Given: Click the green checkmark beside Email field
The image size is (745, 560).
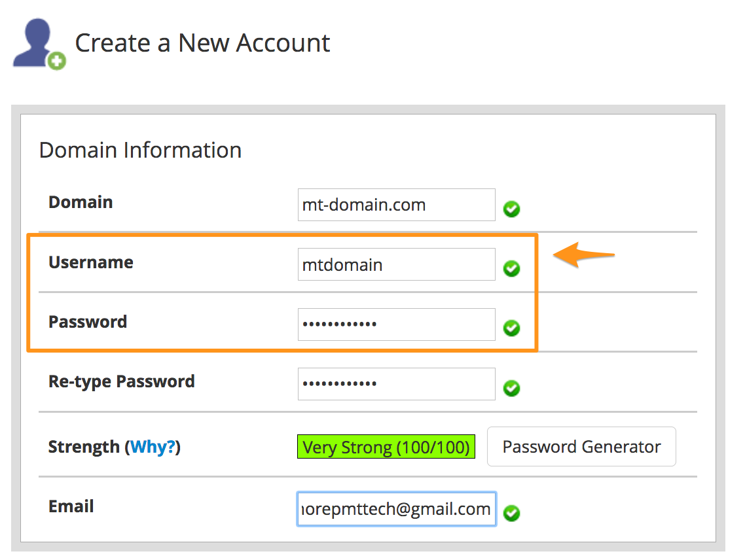Looking at the screenshot, I should pos(511,514).
